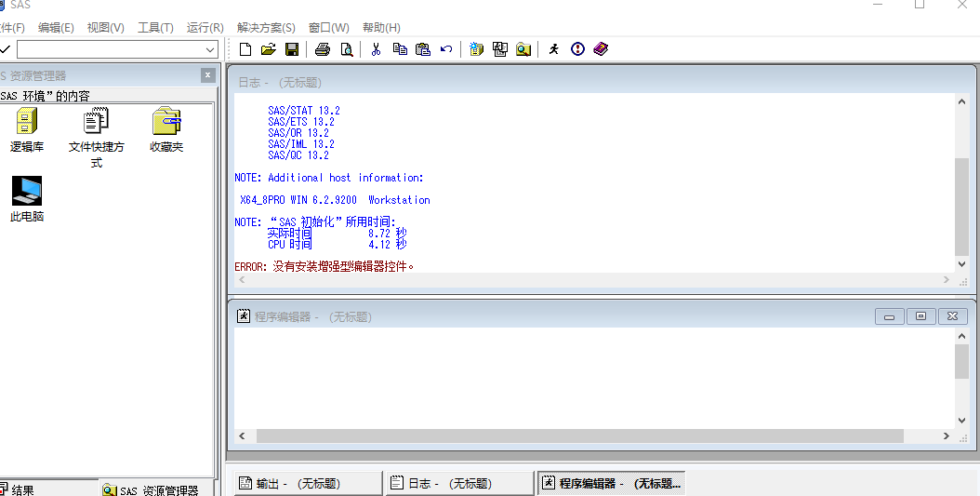This screenshot has height=496, width=980.
Task: Click the SAS/STAT 13.2 log line
Action: click(304, 111)
